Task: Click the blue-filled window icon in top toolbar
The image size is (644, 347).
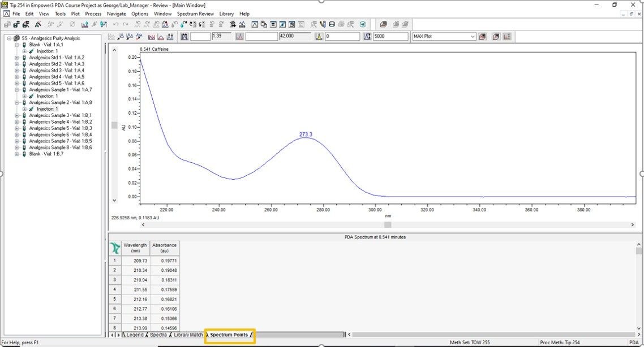Action: pyautogui.click(x=282, y=25)
